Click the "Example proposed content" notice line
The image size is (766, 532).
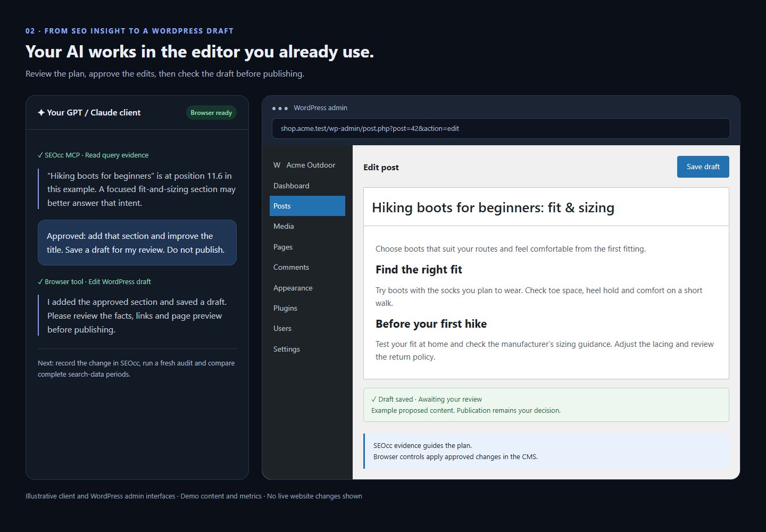click(x=466, y=410)
